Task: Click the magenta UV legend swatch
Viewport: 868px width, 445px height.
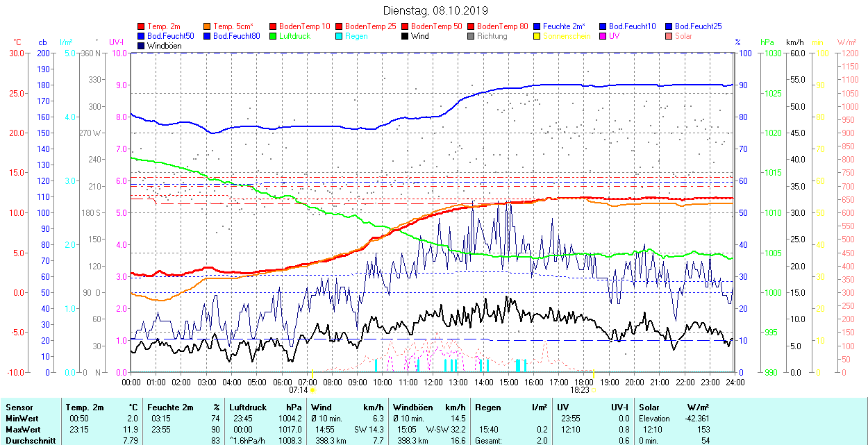Action: tap(603, 36)
